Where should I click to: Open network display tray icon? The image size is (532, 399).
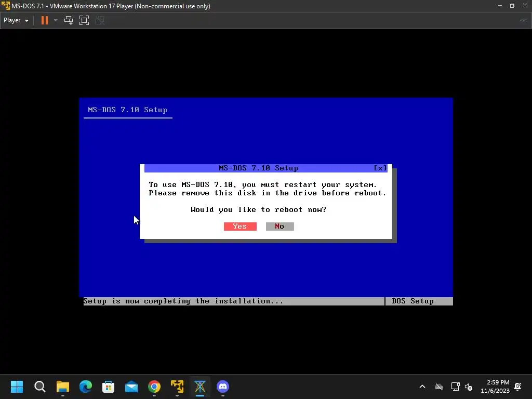(x=455, y=387)
